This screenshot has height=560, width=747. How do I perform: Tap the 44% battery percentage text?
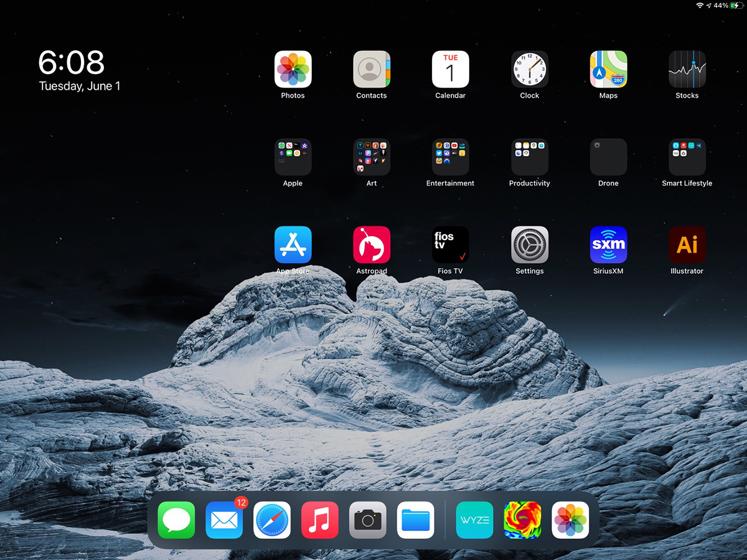(721, 6)
